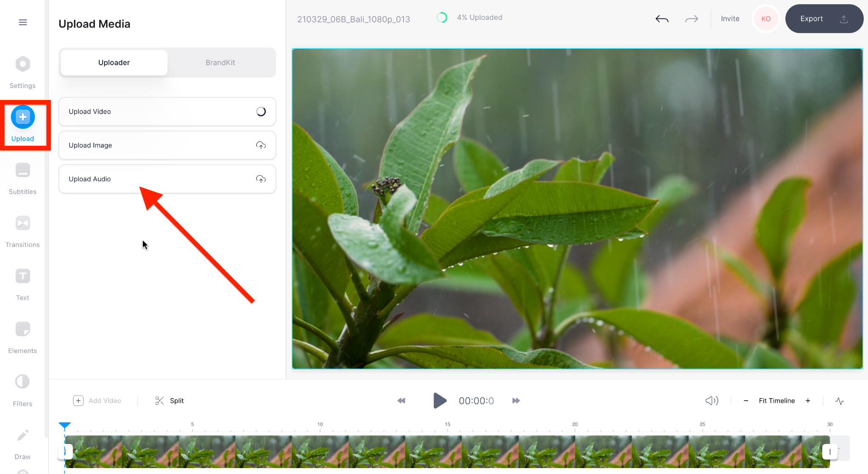The height and width of the screenshot is (474, 868).
Task: Redo the last action
Action: 692,19
